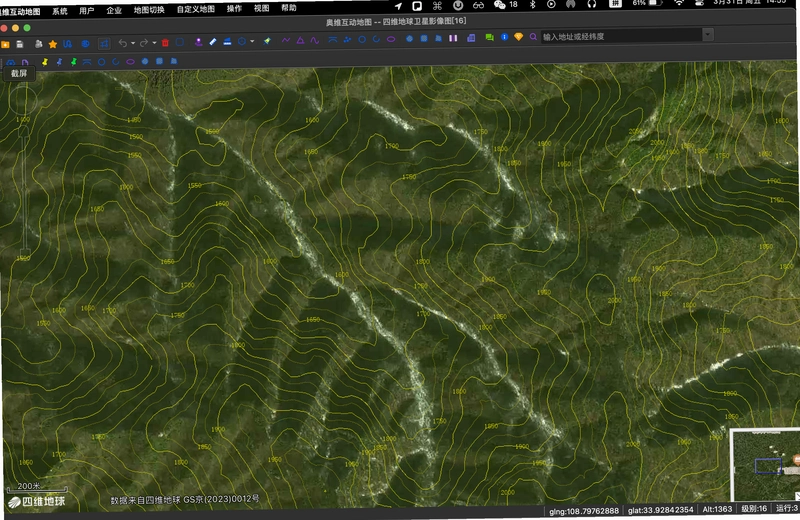Image resolution: width=800 pixels, height=520 pixels.
Task: Click the 200米 scale bar label
Action: (29, 486)
